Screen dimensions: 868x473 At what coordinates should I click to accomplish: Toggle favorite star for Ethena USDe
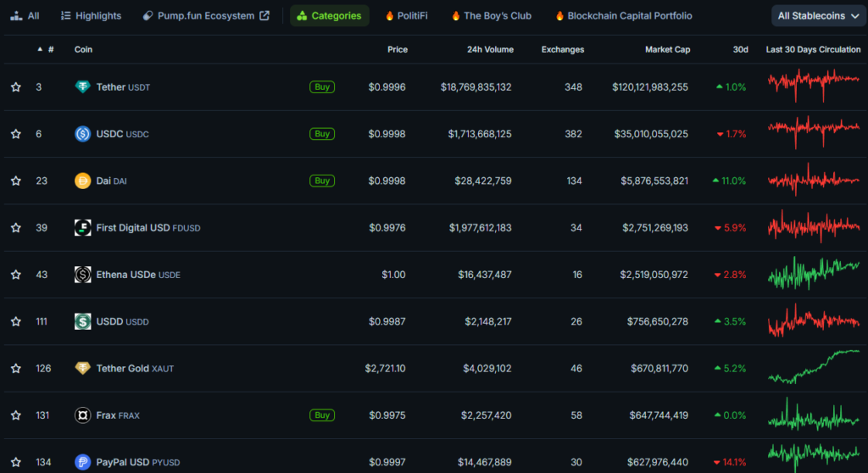(x=16, y=275)
